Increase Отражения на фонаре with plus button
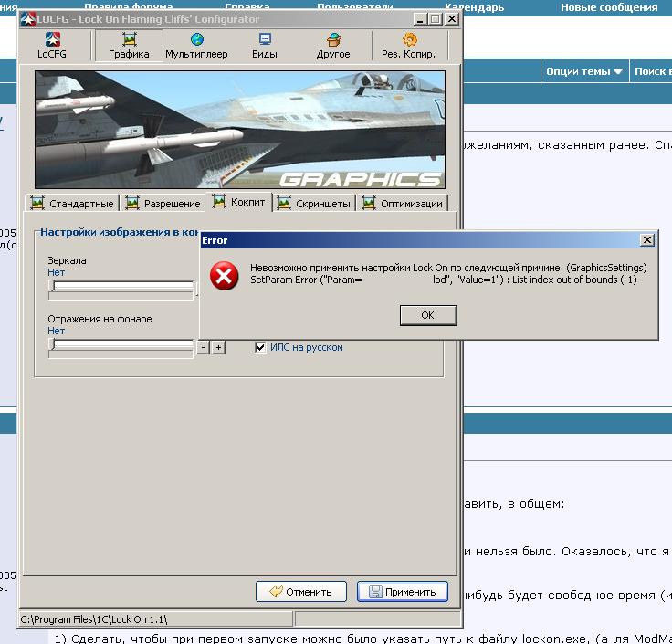This screenshot has width=672, height=644. 218,347
